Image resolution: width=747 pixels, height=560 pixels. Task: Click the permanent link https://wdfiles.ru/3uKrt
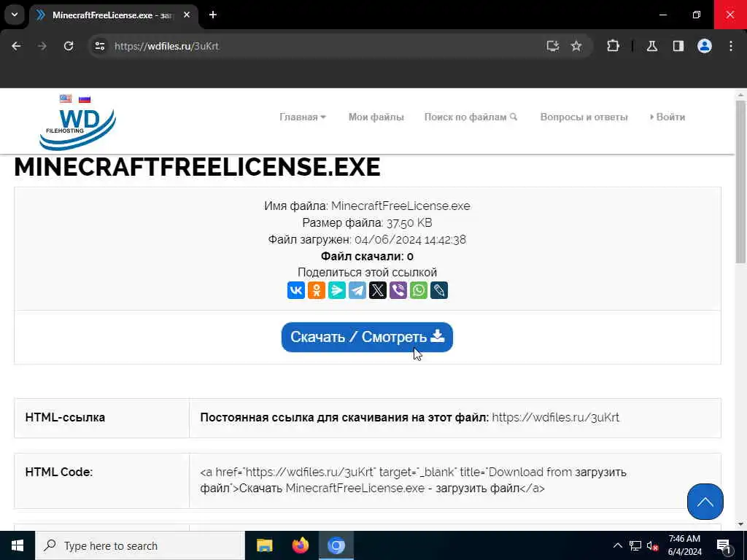[555, 418]
